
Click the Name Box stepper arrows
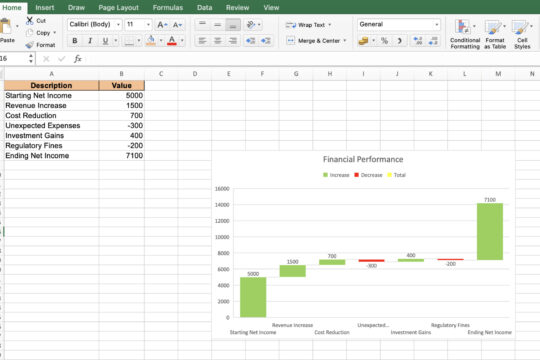pyautogui.click(x=31, y=59)
